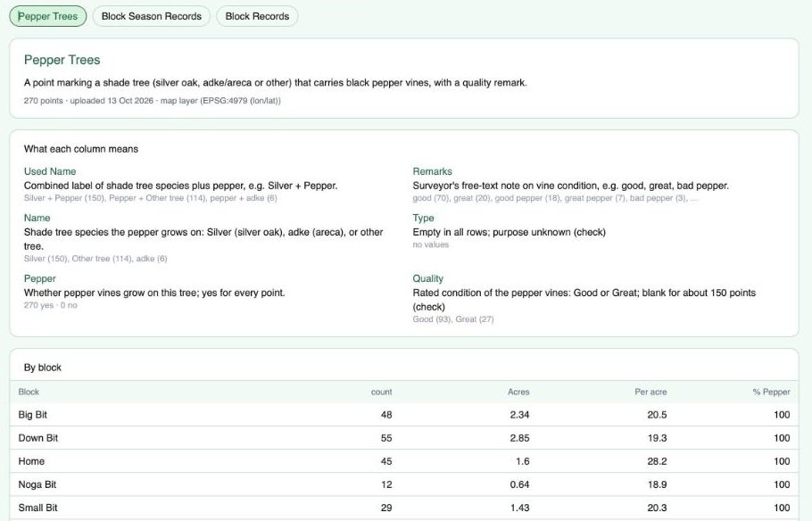Switch to the Pepper Trees tab

click(x=47, y=16)
